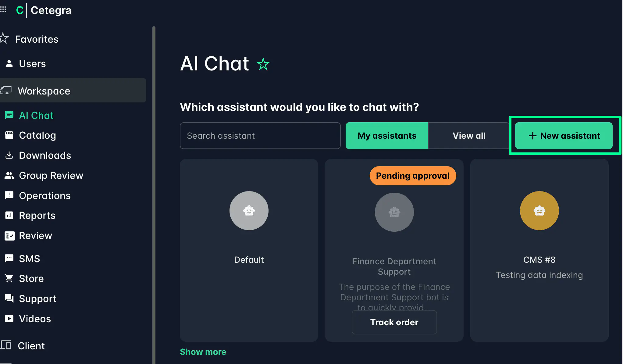This screenshot has height=364, width=623.
Task: Click the Search assistant field
Action: pos(260,136)
